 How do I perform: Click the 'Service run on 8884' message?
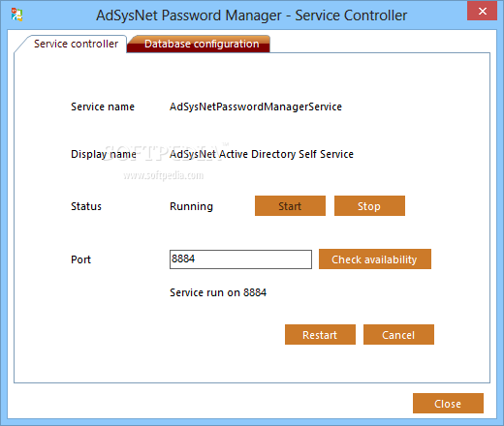click(x=218, y=292)
